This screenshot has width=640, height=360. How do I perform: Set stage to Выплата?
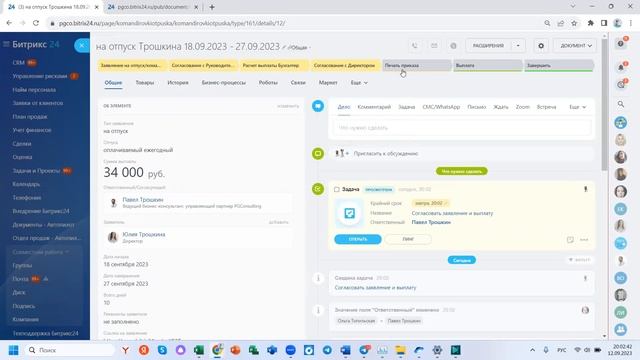(487, 65)
